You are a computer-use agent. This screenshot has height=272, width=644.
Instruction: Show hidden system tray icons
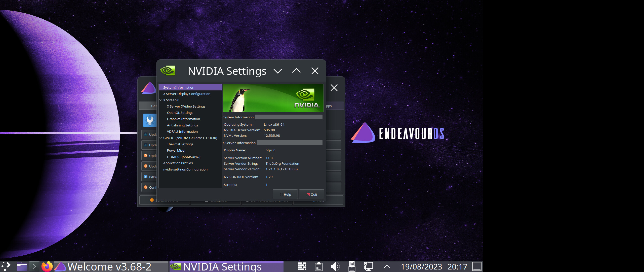click(387, 266)
